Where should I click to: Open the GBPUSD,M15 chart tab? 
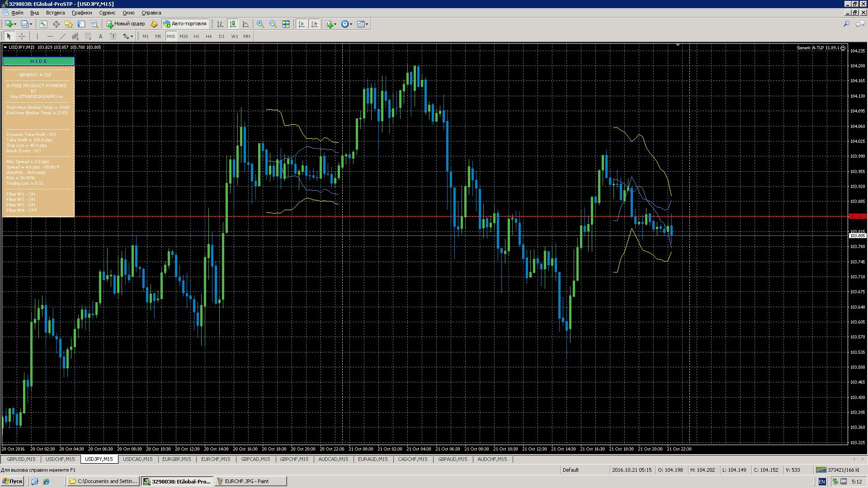coord(21,459)
